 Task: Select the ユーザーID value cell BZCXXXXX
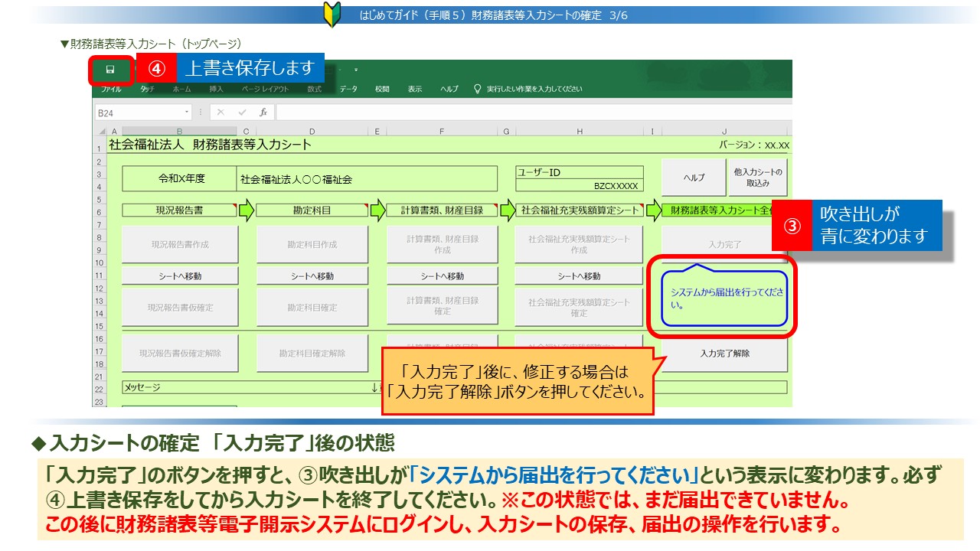point(579,185)
